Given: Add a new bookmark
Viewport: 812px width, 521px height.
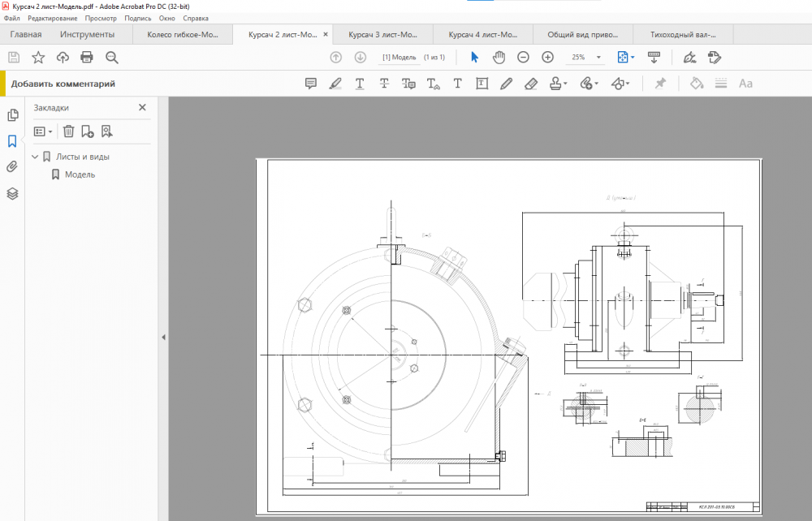Looking at the screenshot, I should [x=88, y=131].
